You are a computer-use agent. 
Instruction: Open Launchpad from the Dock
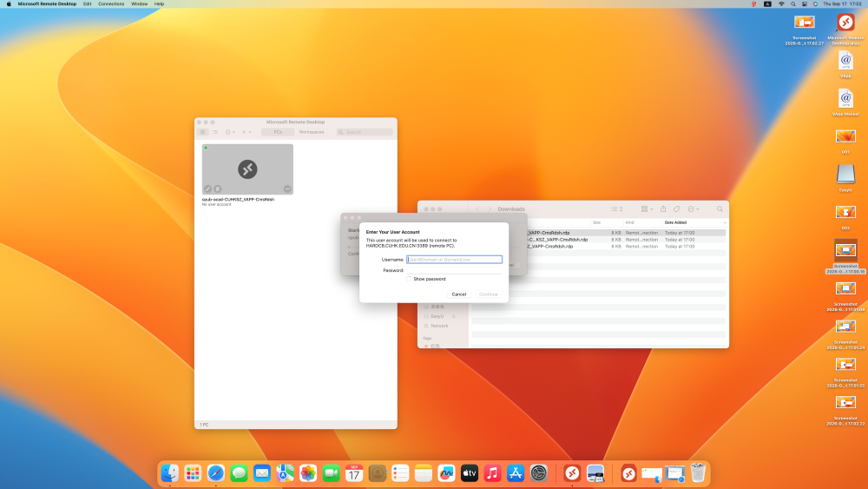193,473
